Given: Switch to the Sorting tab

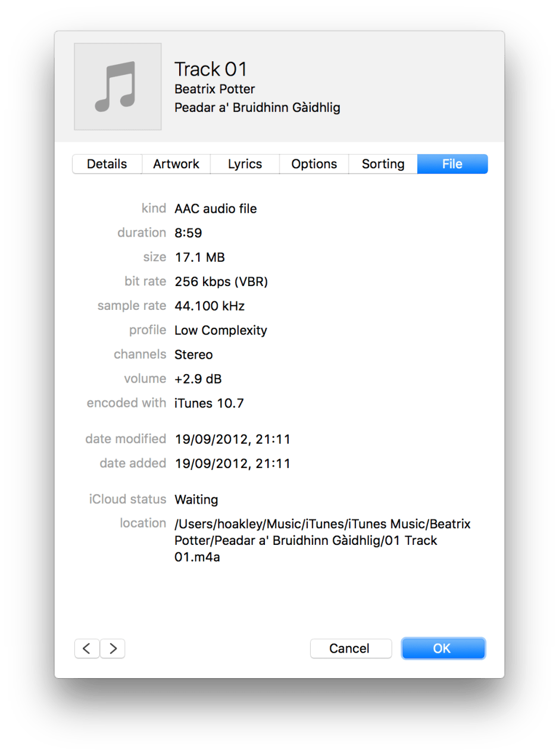Looking at the screenshot, I should point(383,164).
